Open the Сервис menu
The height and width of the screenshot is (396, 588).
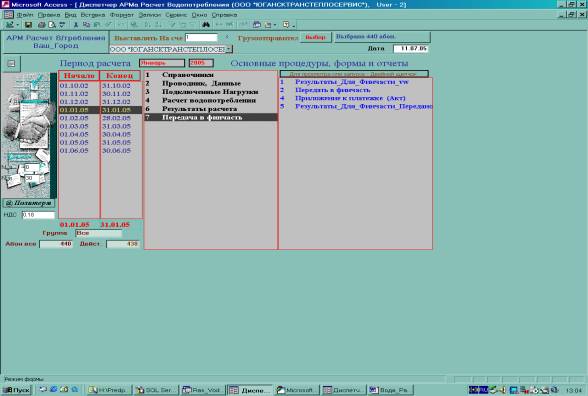(176, 15)
